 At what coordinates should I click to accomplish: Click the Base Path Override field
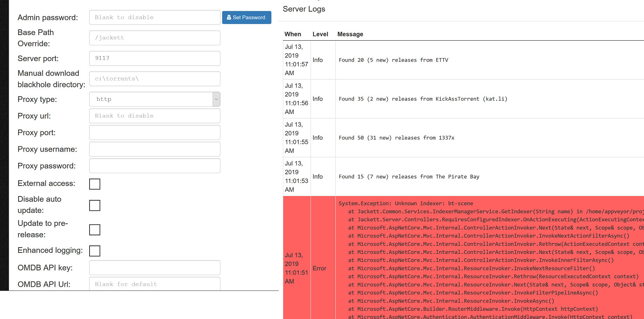pyautogui.click(x=155, y=38)
